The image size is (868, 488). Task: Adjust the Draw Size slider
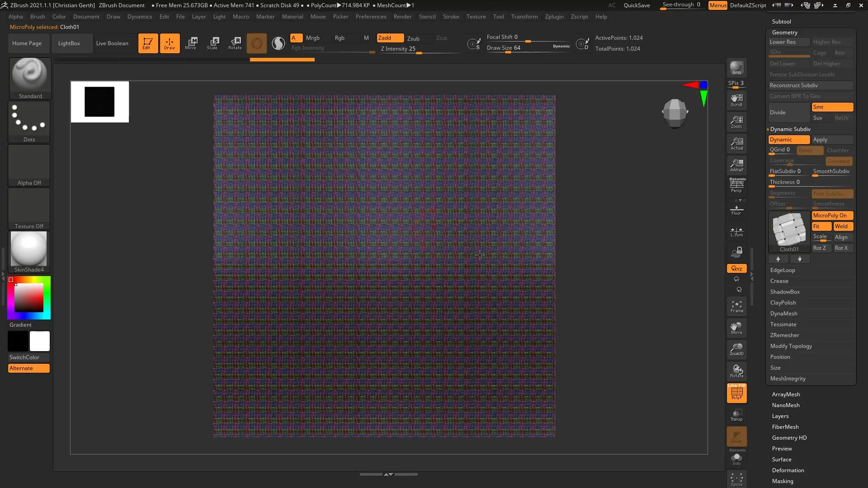(528, 48)
